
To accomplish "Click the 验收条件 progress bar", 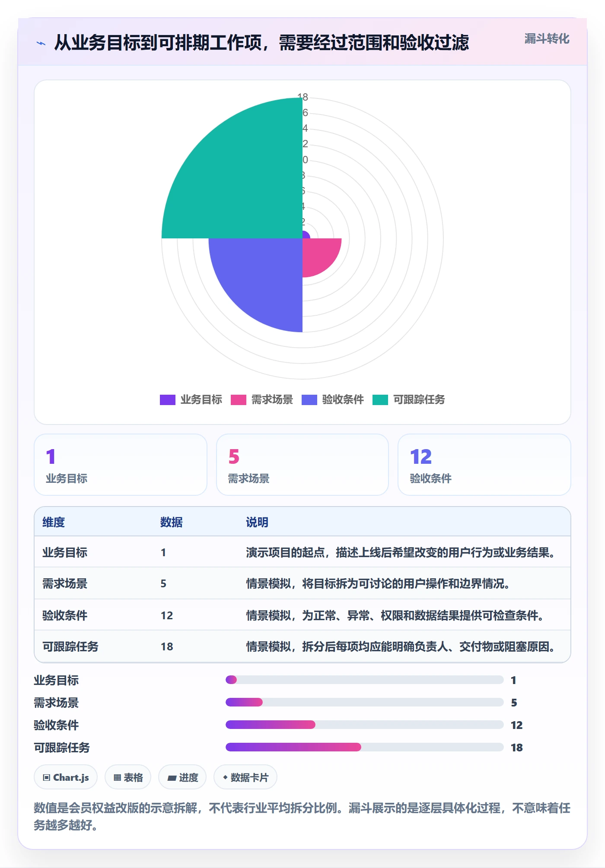I will (364, 725).
